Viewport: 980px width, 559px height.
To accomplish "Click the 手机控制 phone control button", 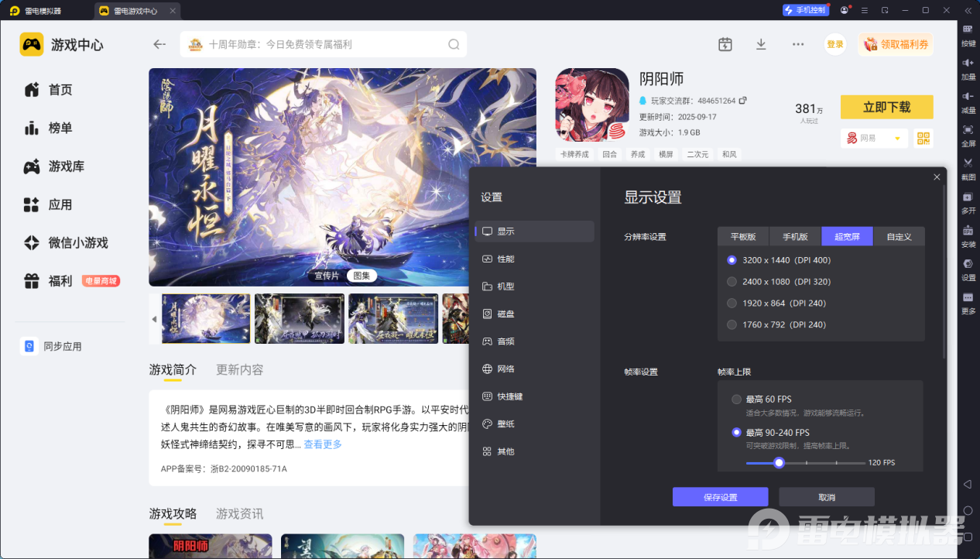I will pyautogui.click(x=806, y=10).
